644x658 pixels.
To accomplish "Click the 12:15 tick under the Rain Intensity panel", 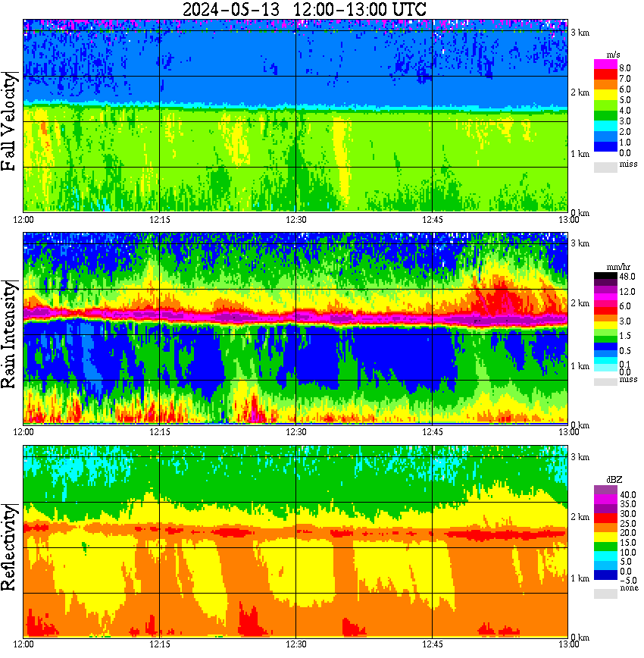I will pyautogui.click(x=160, y=432).
